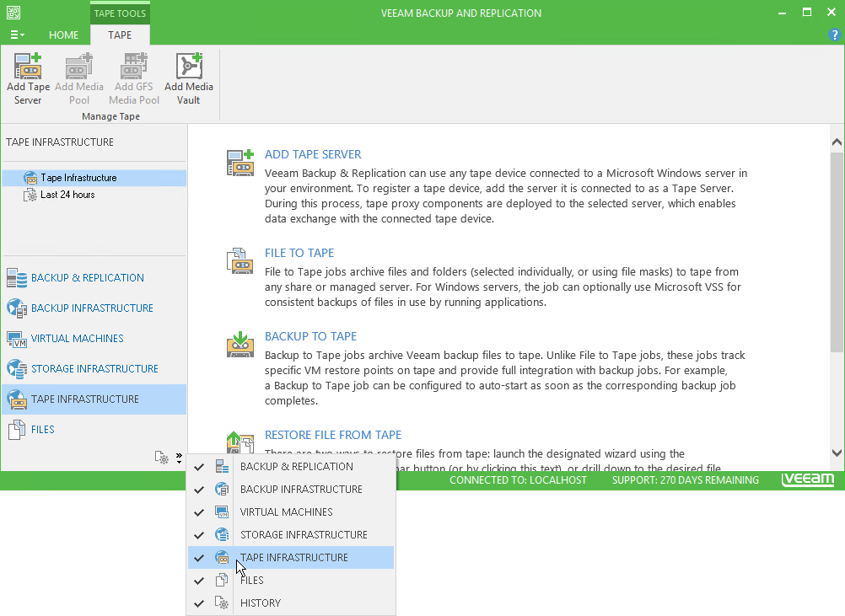Viewport: 845px width, 616px height.
Task: Open Files view in sidebar
Action: [94, 429]
